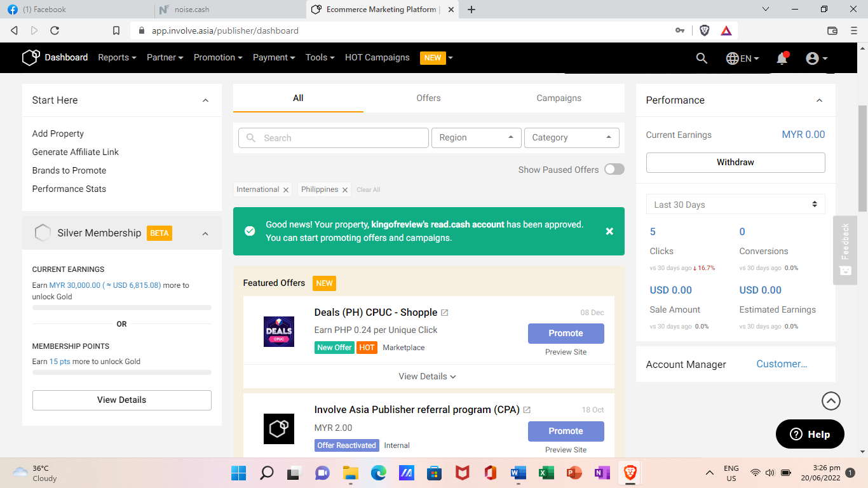Switch to the Offers tab
Image resolution: width=868 pixels, height=488 pixels.
click(428, 98)
